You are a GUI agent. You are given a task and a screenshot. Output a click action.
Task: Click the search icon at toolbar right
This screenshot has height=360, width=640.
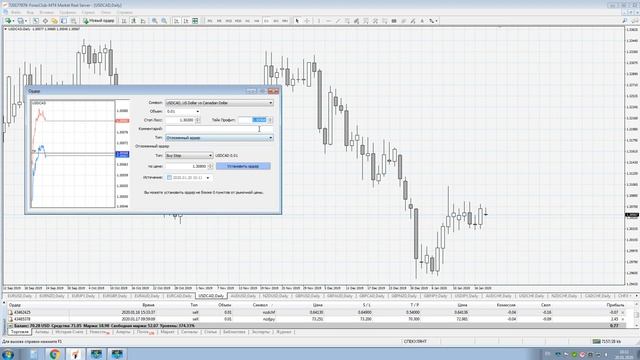point(624,21)
